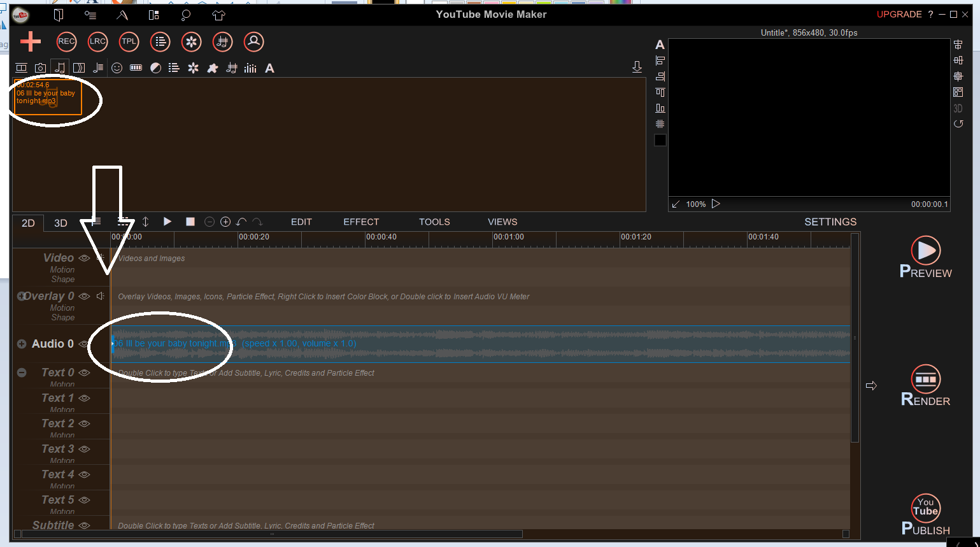Select the letter A text tool in media toolbar
Viewport: 980px width, 547px height.
point(270,68)
